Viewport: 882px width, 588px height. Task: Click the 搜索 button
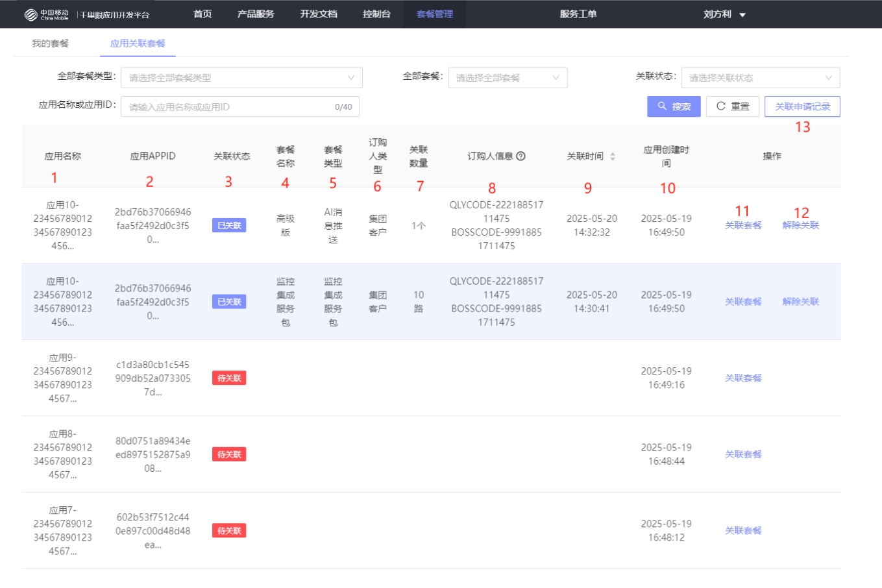(674, 106)
